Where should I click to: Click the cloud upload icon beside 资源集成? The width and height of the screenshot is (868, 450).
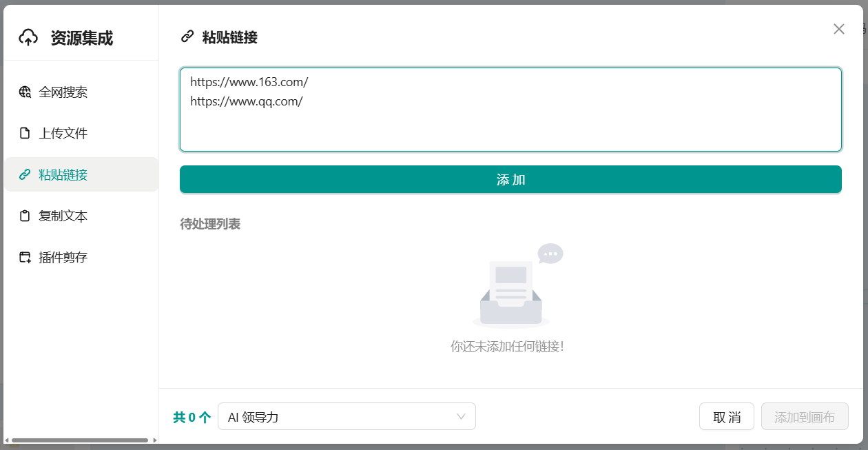28,38
